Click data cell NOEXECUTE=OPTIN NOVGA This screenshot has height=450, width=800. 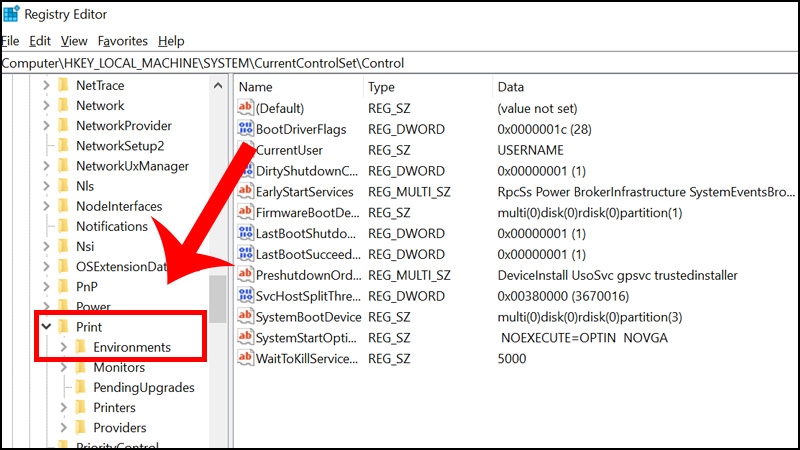click(x=584, y=337)
